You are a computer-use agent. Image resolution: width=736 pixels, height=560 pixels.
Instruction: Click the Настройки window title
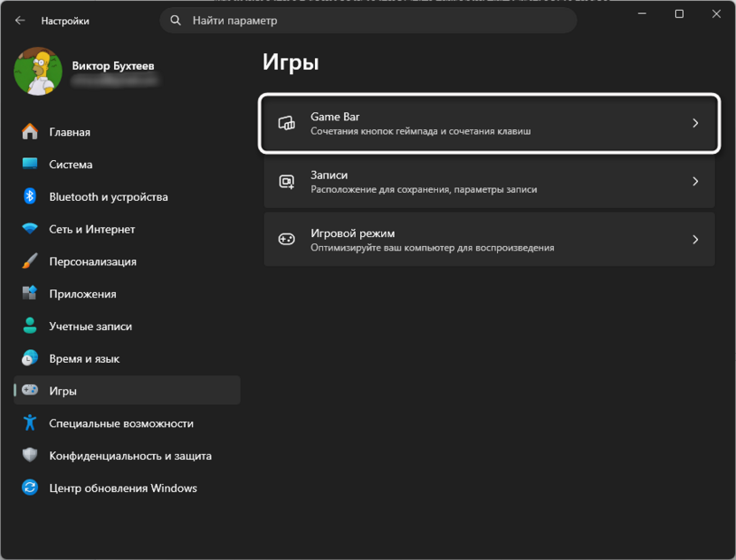[65, 20]
